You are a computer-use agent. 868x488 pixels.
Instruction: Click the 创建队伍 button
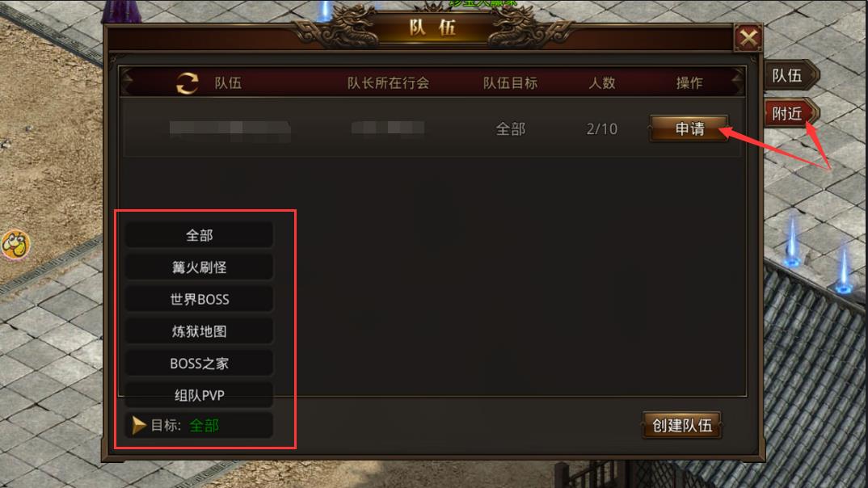tap(682, 425)
